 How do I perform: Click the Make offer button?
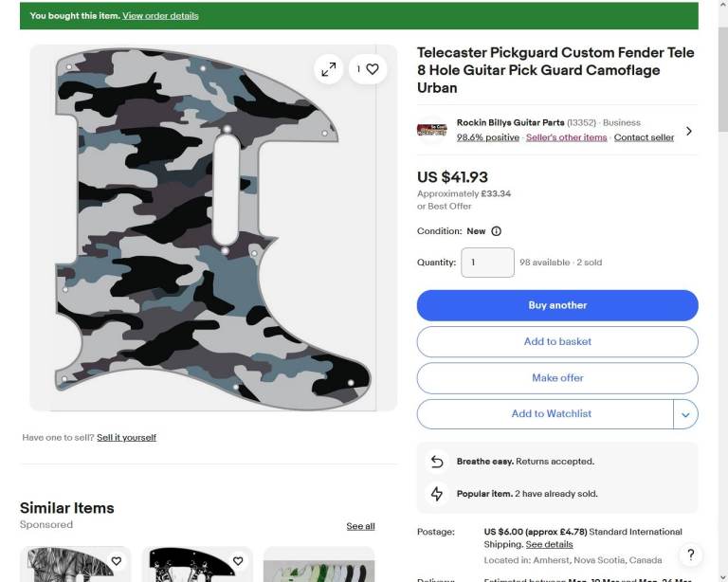(x=557, y=377)
